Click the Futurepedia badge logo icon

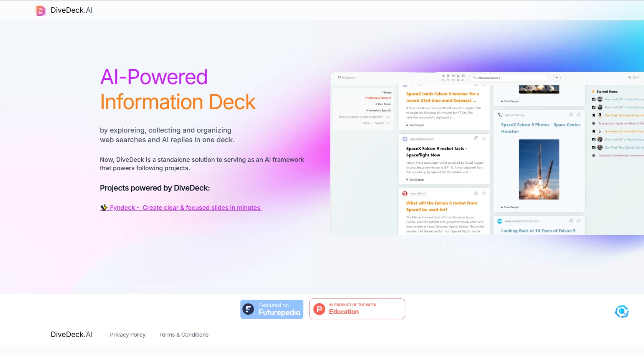click(248, 309)
